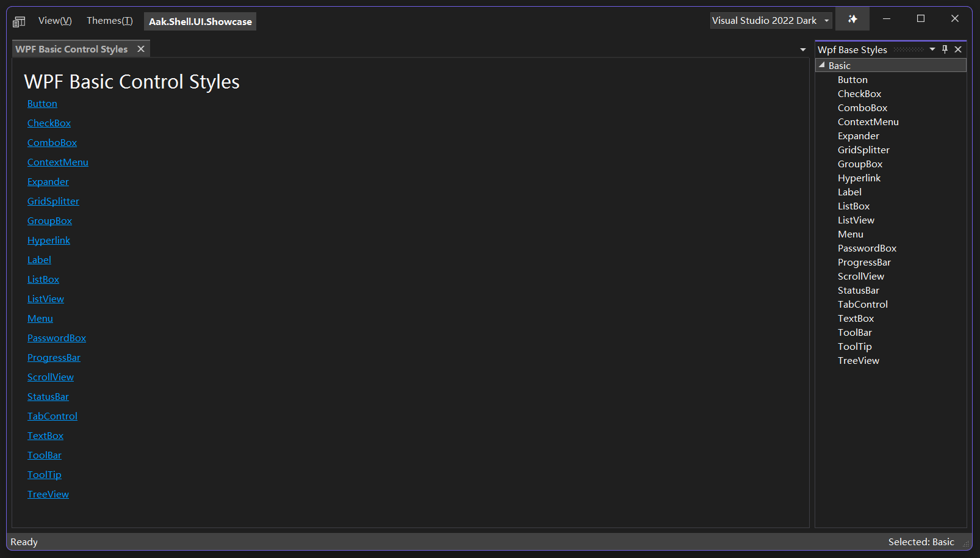Screen dimensions: 980x558
Task: Open the Themes menu
Action: pyautogui.click(x=109, y=20)
